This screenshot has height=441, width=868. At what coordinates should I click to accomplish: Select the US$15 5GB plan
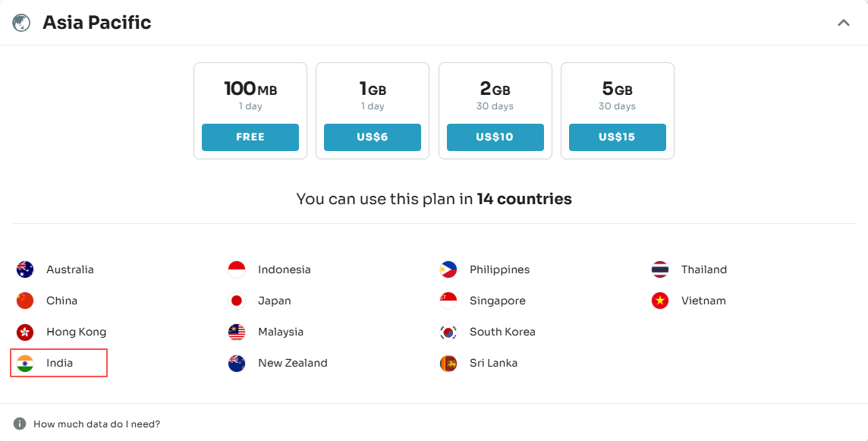tap(617, 137)
